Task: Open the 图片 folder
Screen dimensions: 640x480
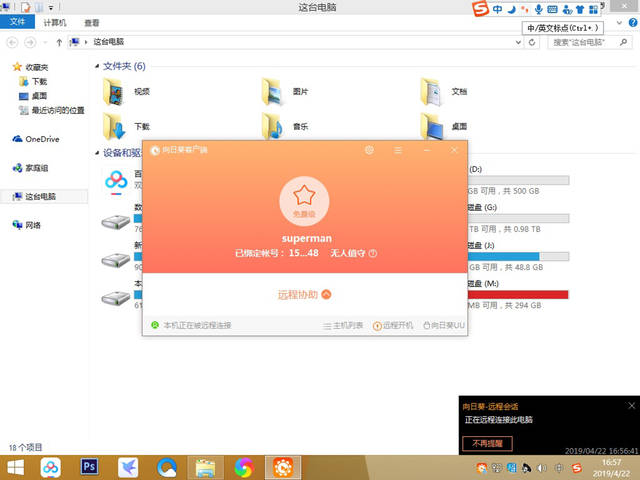Action: click(x=285, y=91)
